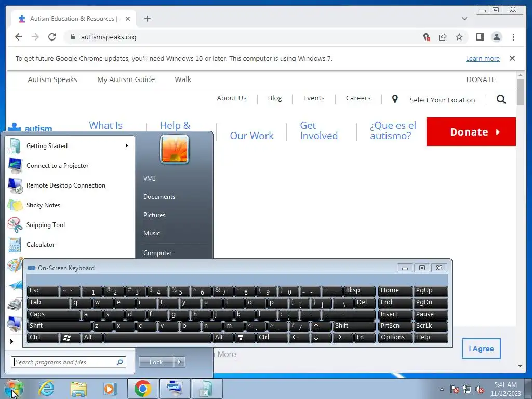Open Sticky Notes in Start menu
This screenshot has width=532, height=399.
click(70, 205)
